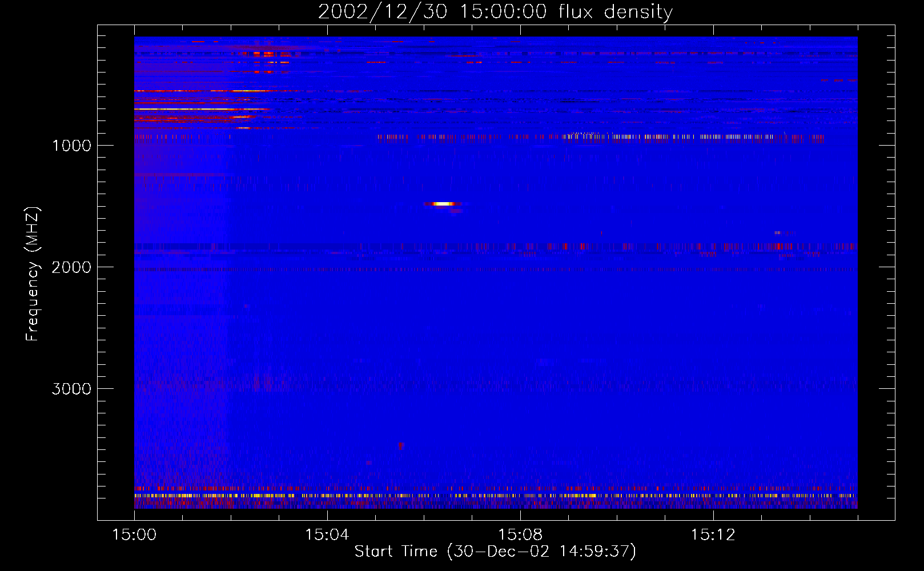
Task: Click the 15:12 time tick label
Action: (713, 535)
